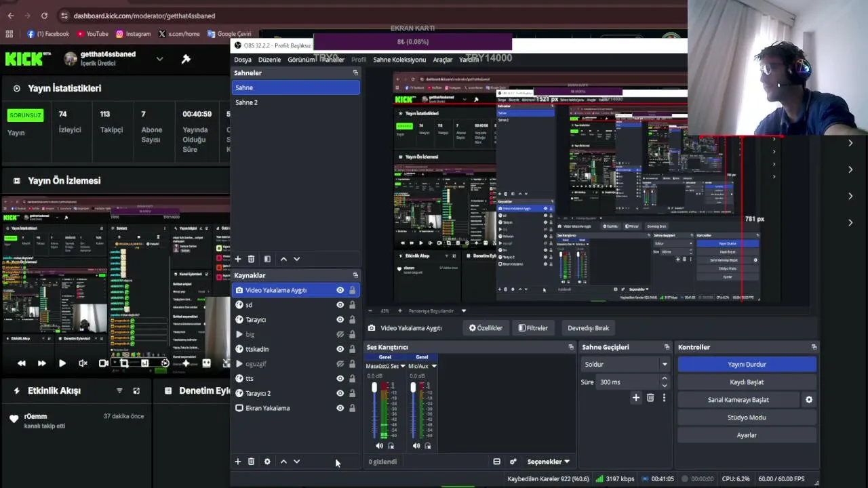Filter the Etkinlik Akışı feed

tap(119, 390)
